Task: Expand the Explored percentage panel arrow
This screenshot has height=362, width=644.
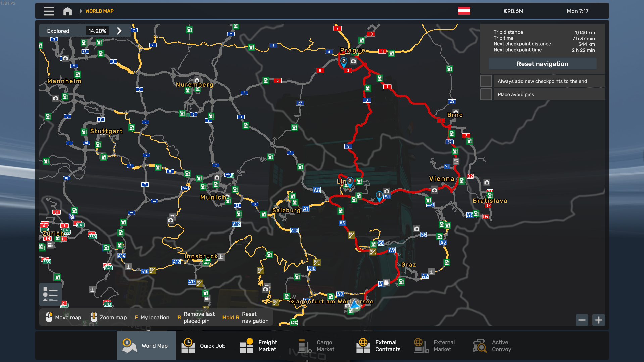Action: (x=119, y=31)
